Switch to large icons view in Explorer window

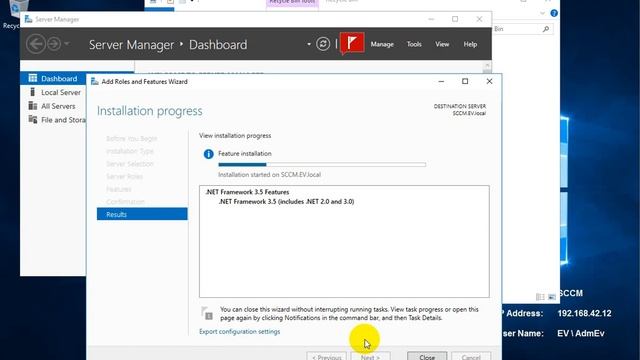pyautogui.click(x=552, y=297)
